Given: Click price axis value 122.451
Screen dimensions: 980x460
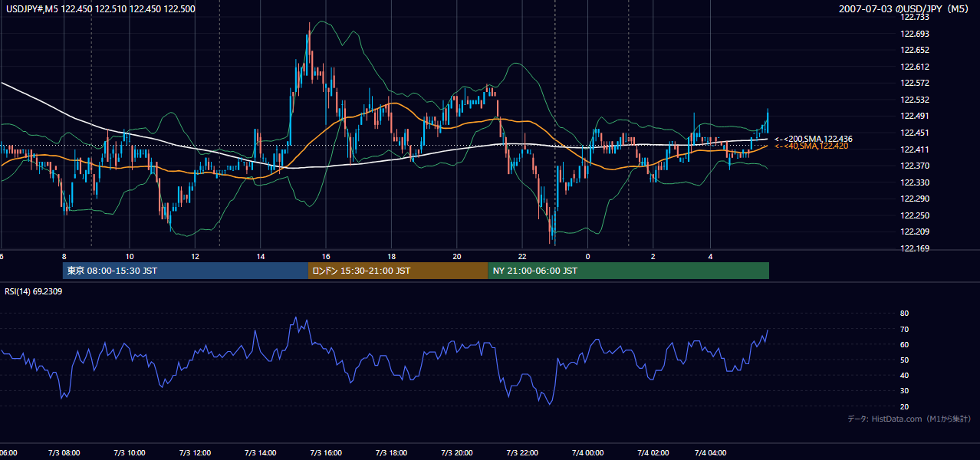Looking at the screenshot, I should point(916,133).
